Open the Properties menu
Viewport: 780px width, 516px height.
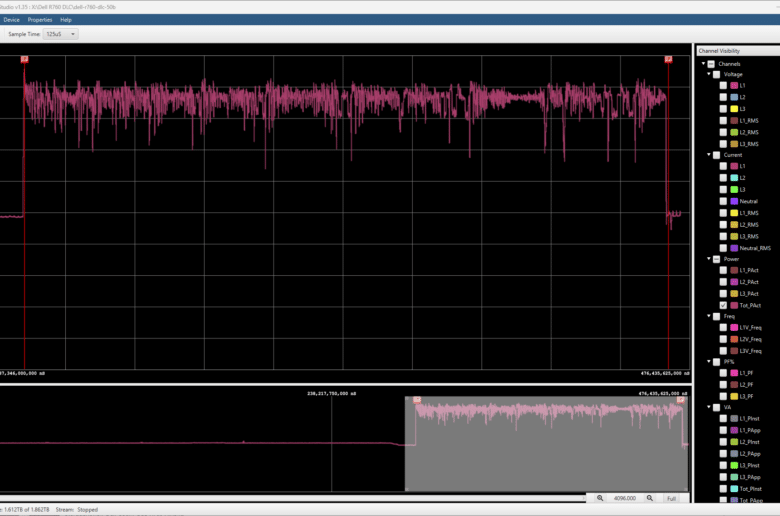(40, 20)
